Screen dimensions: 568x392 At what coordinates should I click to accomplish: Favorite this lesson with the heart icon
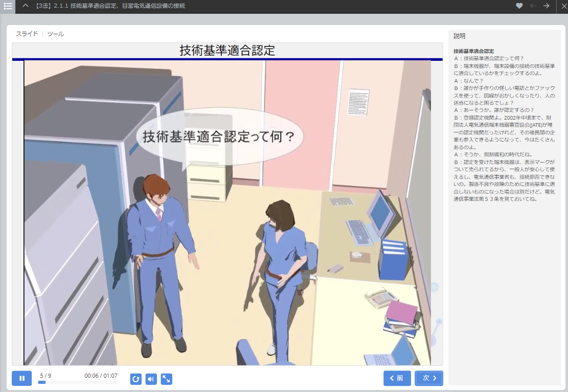pos(519,6)
